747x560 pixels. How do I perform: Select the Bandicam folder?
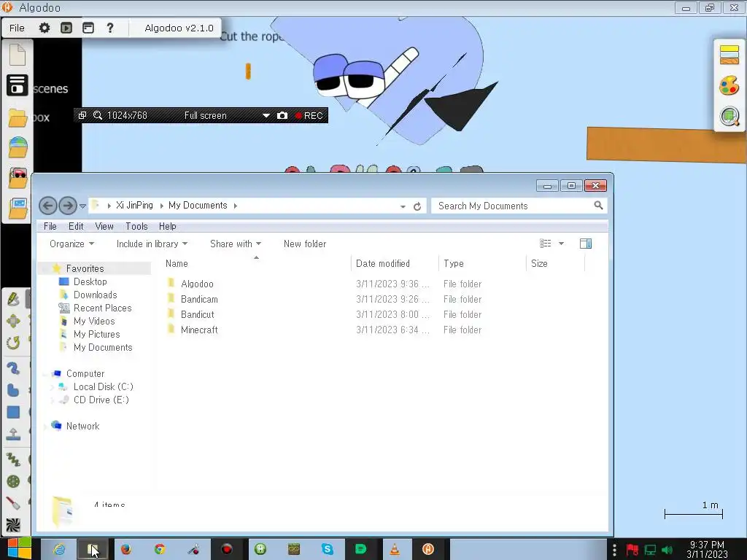pos(199,299)
